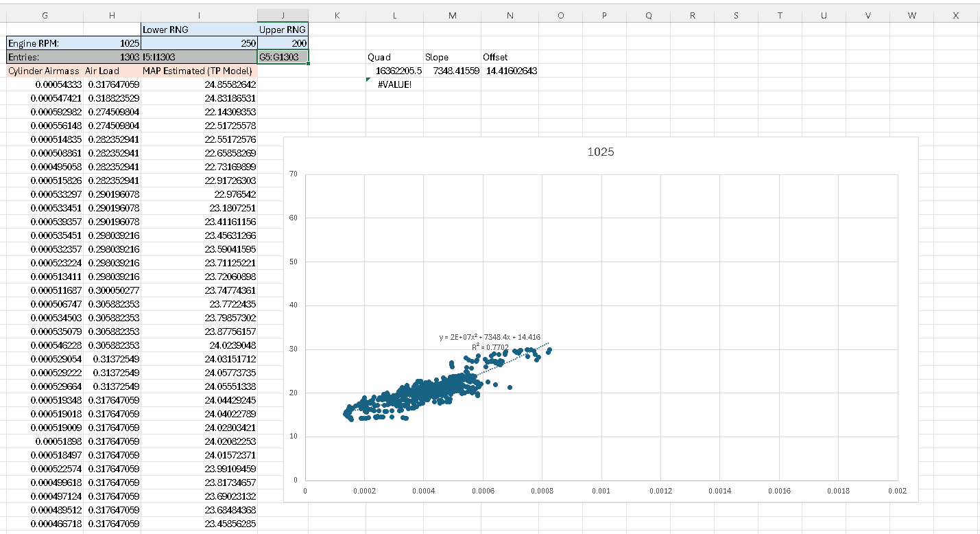Screen dimensions: 980x534
Task: Click the Slope value 7348.41559
Action: tap(452, 71)
